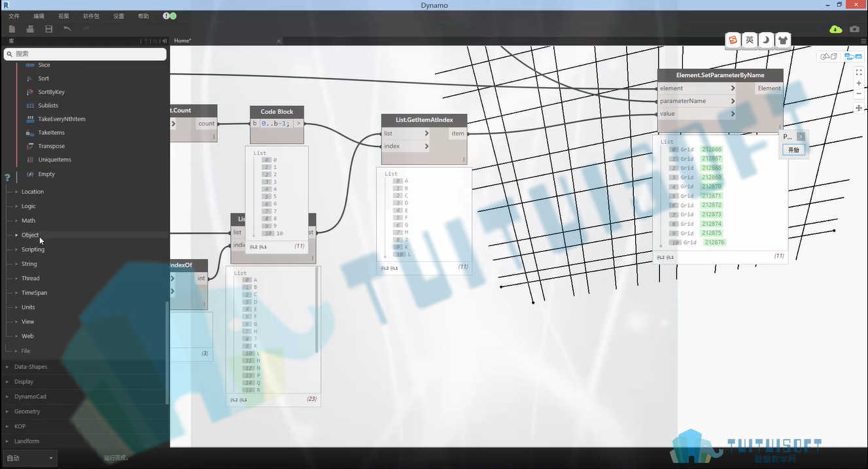The image size is (868, 469).
Task: Click the UniqueItems node icon
Action: (x=30, y=160)
